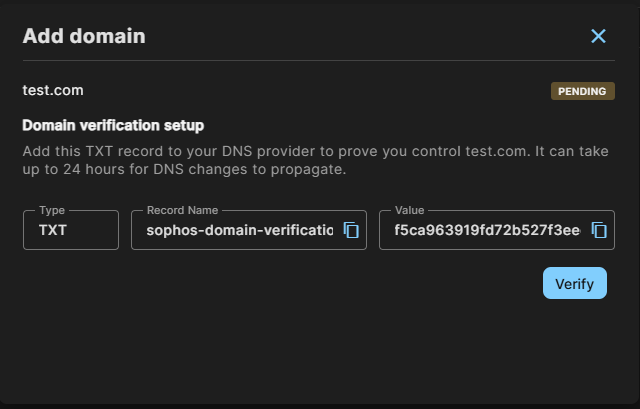640x409 pixels.
Task: Click the PENDING status badge
Action: [582, 91]
